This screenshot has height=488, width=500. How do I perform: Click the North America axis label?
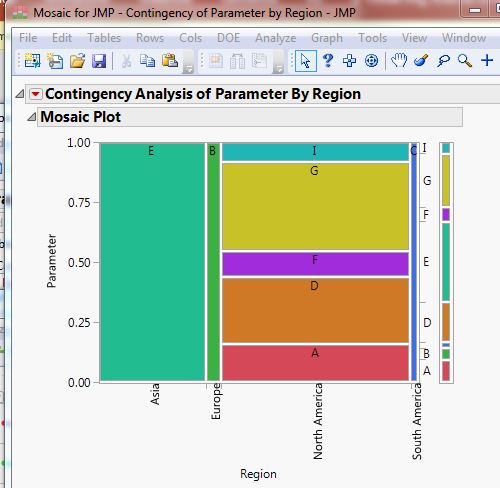[x=318, y=421]
